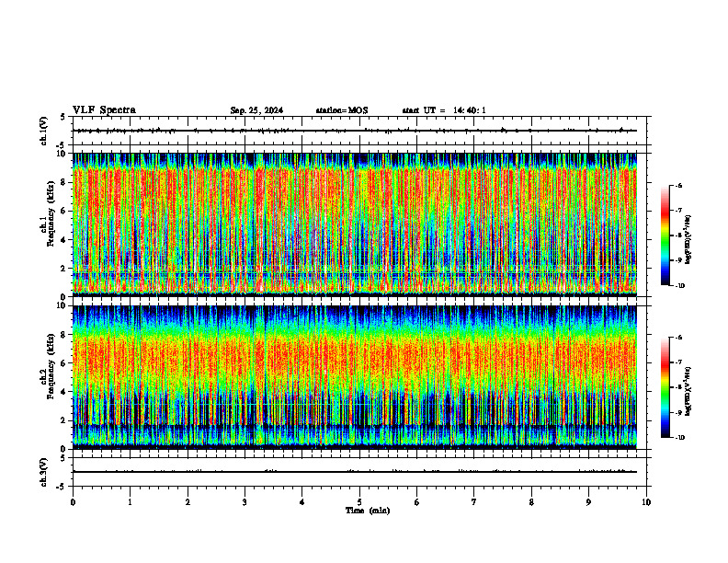Click the "-6" label on ch.1 colorbar
The image size is (728, 563).
[x=678, y=185]
